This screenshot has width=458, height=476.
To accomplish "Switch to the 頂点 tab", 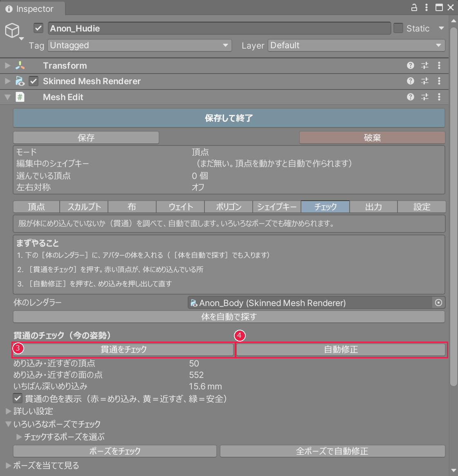I will click(36, 207).
